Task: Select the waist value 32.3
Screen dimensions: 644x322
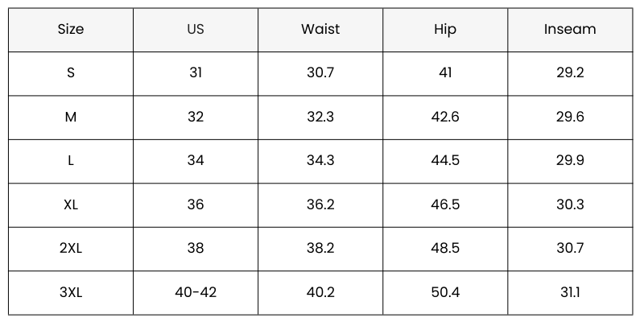Action: click(320, 117)
